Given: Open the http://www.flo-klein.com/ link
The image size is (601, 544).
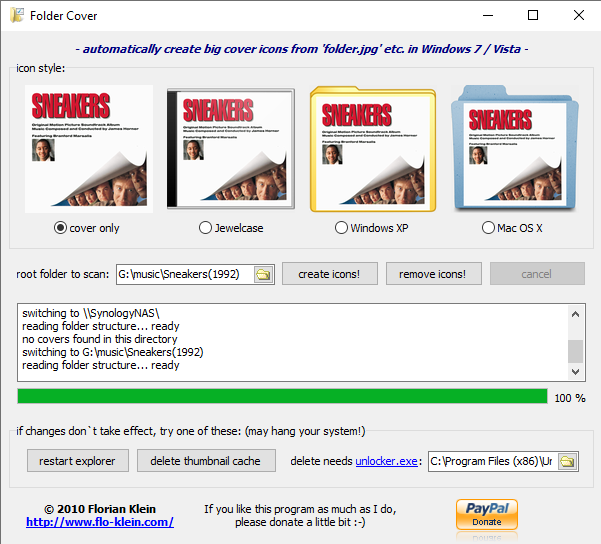Looking at the screenshot, I should pos(100,522).
